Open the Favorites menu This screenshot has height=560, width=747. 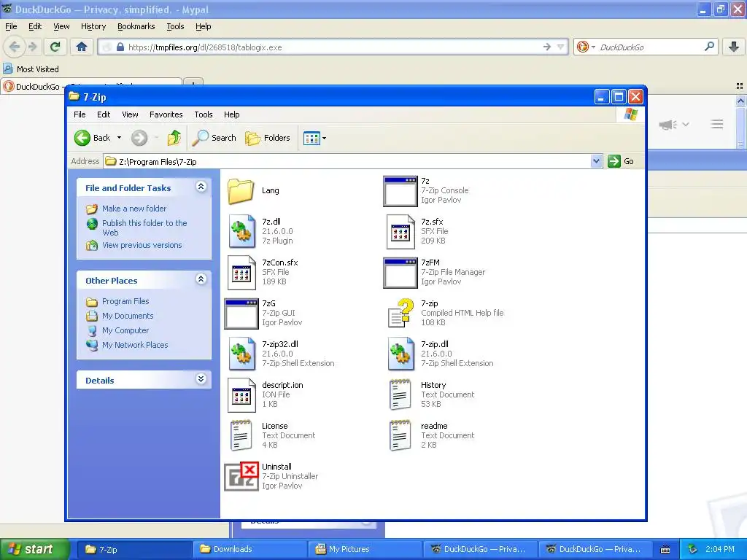click(x=166, y=114)
